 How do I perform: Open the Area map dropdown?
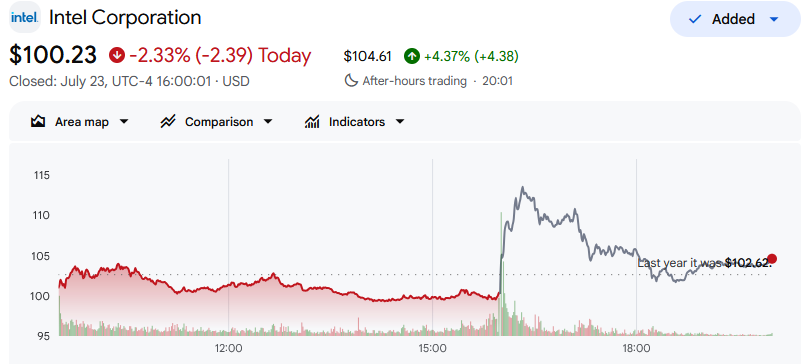[79, 122]
